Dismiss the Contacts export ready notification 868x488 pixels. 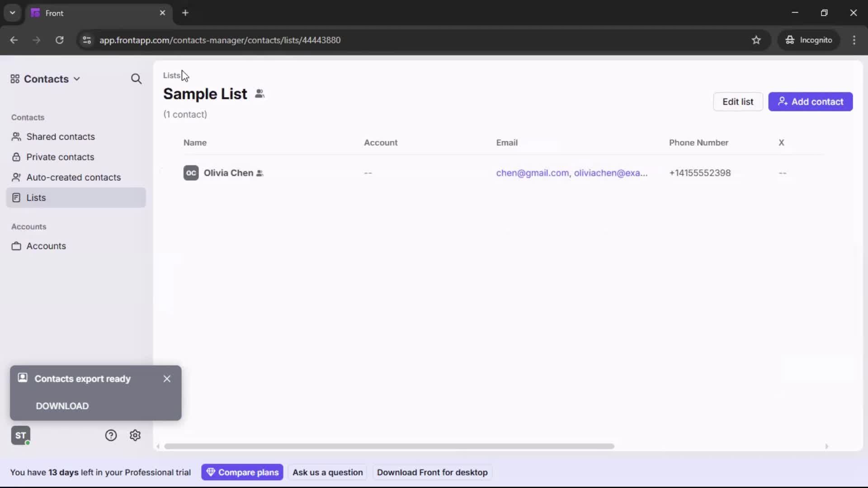point(167,379)
